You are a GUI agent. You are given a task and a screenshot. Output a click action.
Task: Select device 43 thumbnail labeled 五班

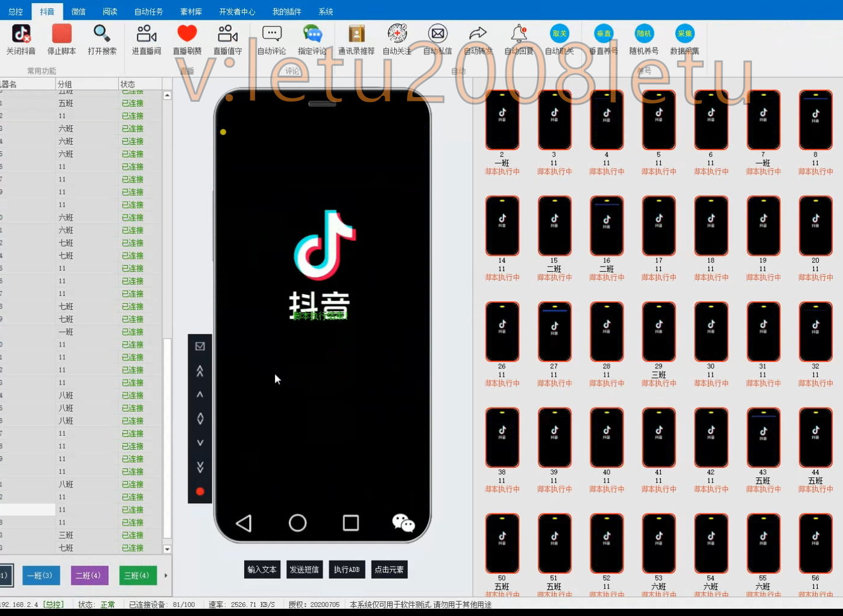pyautogui.click(x=763, y=437)
